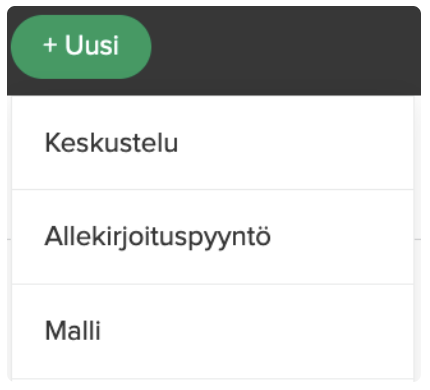Create a new Allekirjoituspyyntö signature request
The width and height of the screenshot is (430, 390).
point(213,237)
